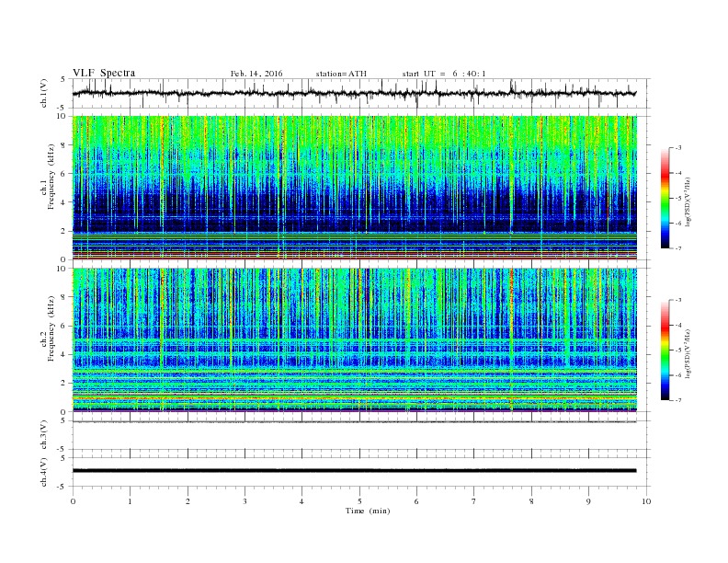Click the "9" tick label on the time axis
The image size is (728, 563).
click(x=588, y=501)
